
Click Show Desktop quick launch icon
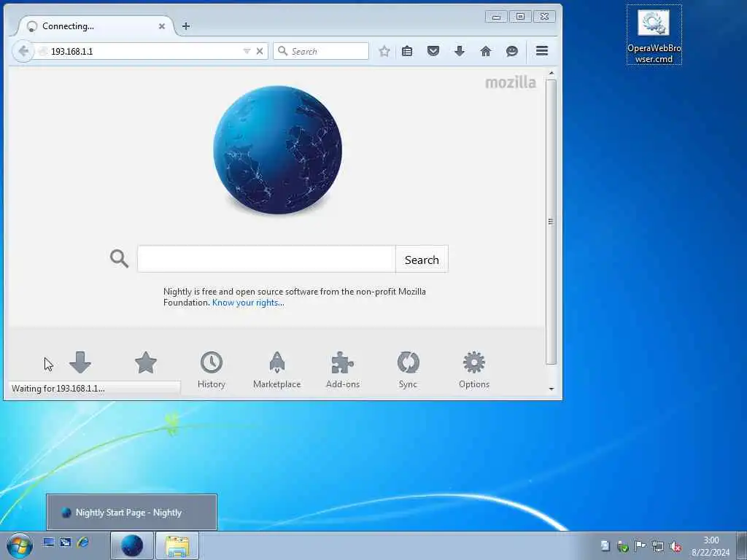pos(49,542)
